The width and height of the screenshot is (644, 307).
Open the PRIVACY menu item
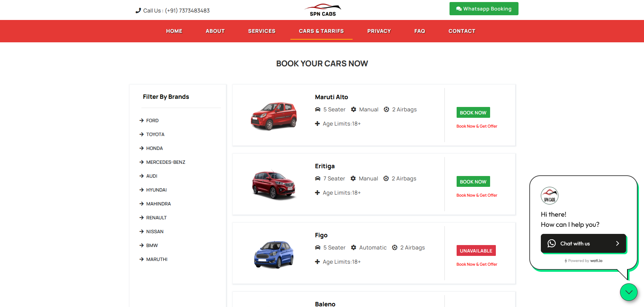coord(379,31)
